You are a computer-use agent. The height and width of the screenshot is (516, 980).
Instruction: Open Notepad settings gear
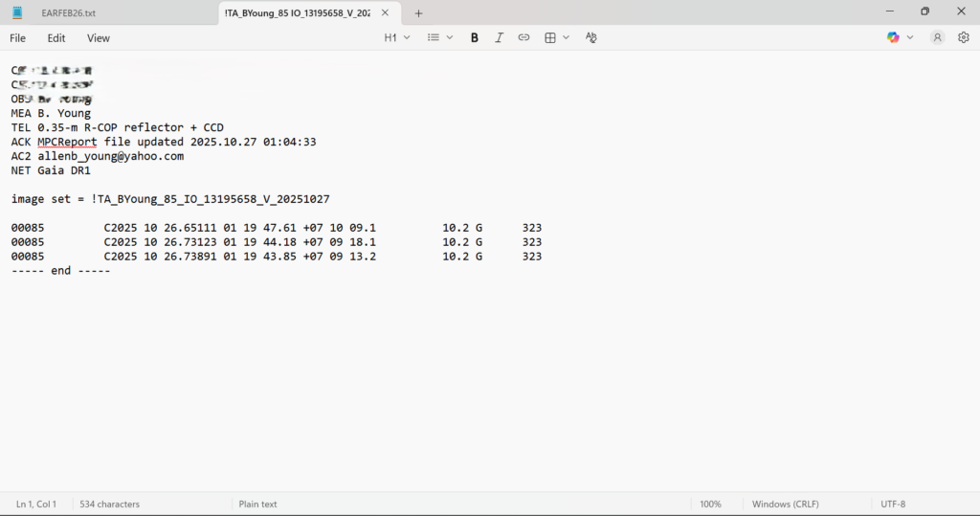964,37
